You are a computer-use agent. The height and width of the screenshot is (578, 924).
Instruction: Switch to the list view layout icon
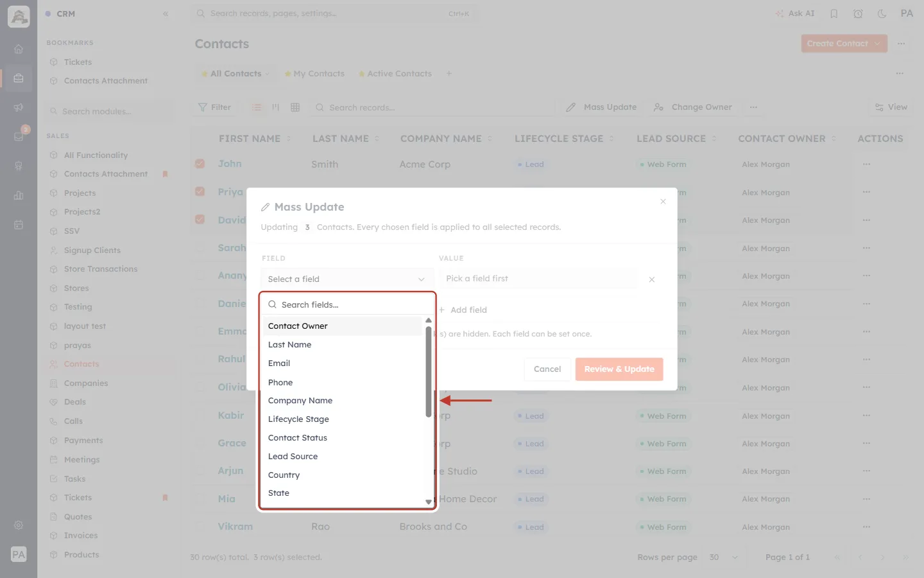click(x=257, y=107)
